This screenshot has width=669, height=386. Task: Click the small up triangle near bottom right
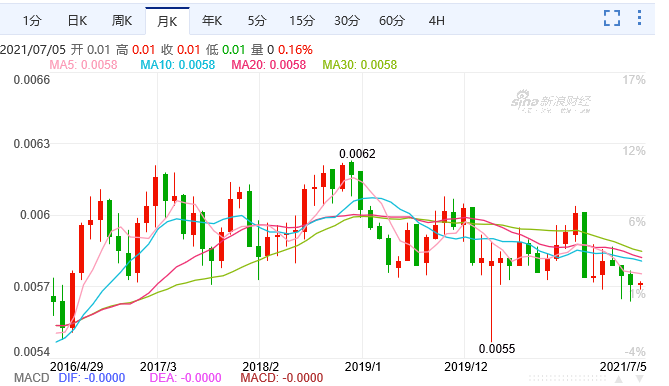click(x=619, y=378)
